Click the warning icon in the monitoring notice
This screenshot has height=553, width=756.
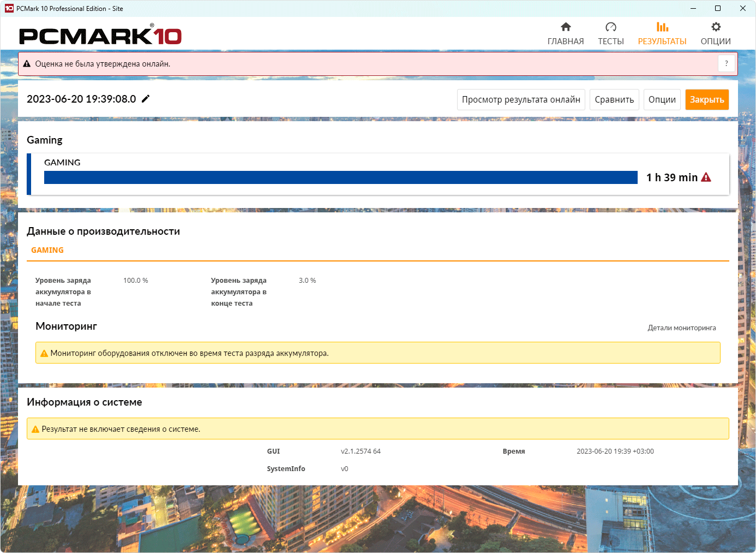pyautogui.click(x=44, y=353)
